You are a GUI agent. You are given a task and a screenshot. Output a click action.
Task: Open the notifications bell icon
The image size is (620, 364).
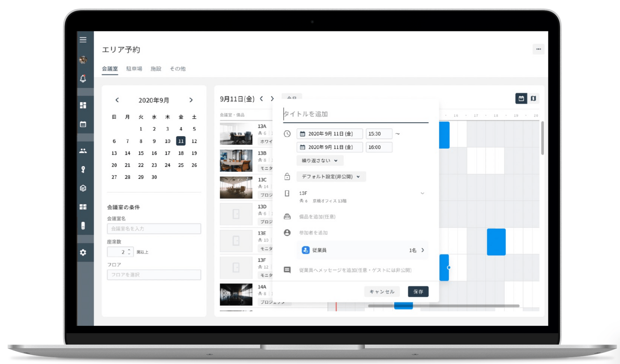click(x=83, y=78)
